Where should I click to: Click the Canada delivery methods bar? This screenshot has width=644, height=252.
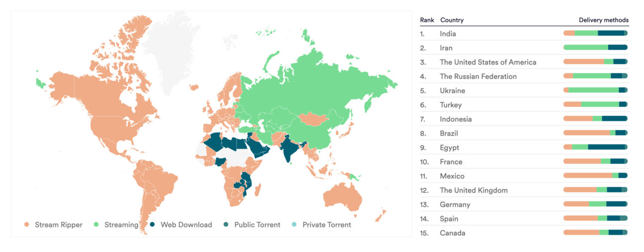pyautogui.click(x=595, y=233)
